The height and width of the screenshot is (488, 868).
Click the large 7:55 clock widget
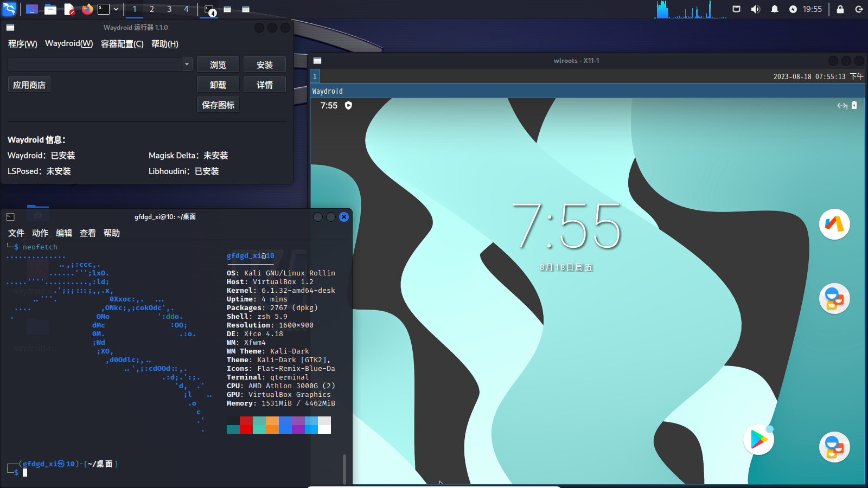(566, 226)
